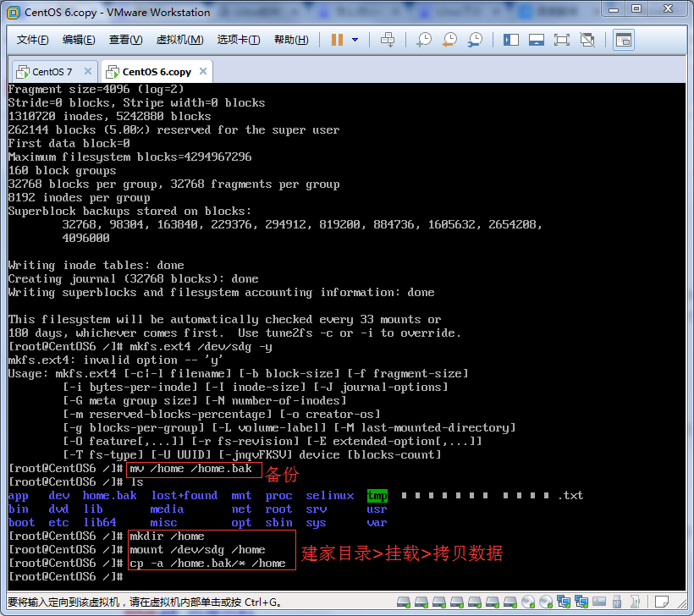Click the '160 block groups' line
Image resolution: width=694 pixels, height=616 pixels.
pyautogui.click(x=62, y=170)
